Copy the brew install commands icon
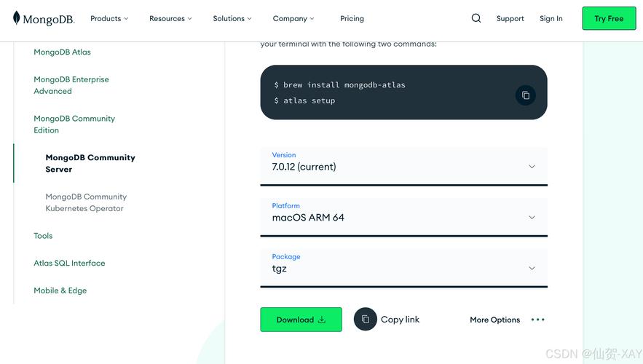This screenshot has height=364, width=643. coord(526,95)
